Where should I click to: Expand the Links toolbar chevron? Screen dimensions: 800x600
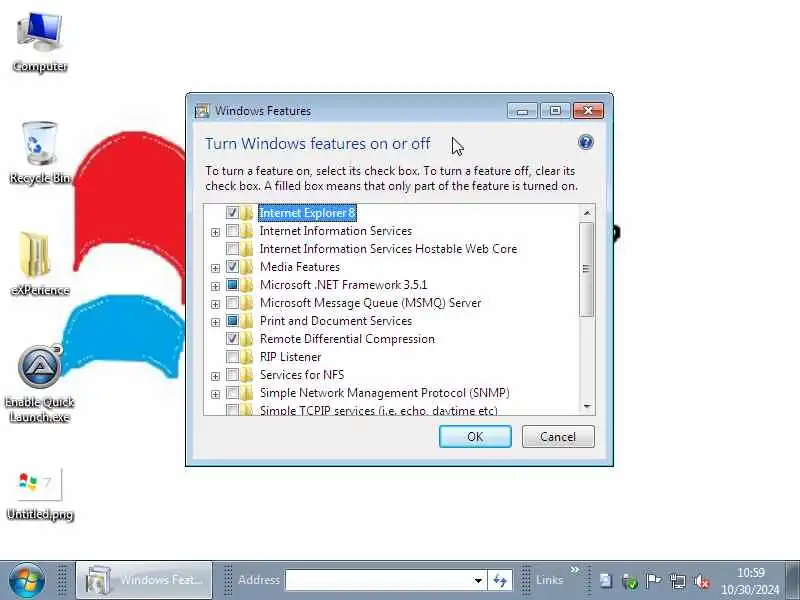point(575,569)
